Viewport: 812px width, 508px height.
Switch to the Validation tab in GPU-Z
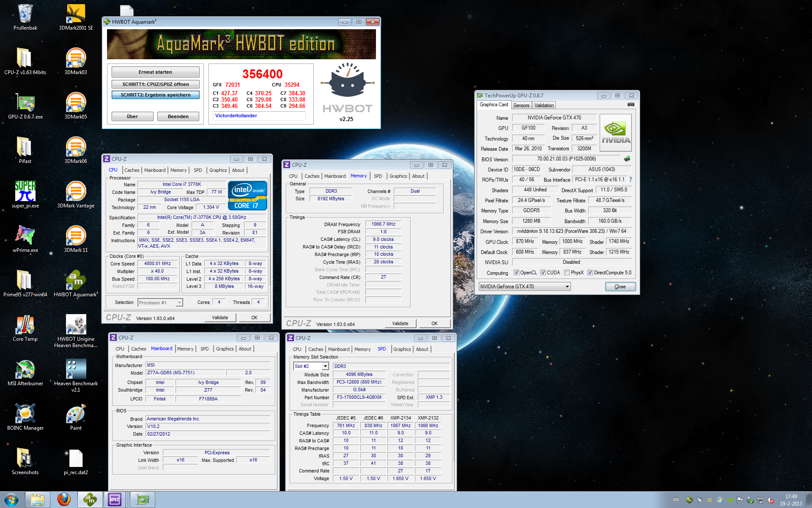click(x=544, y=105)
